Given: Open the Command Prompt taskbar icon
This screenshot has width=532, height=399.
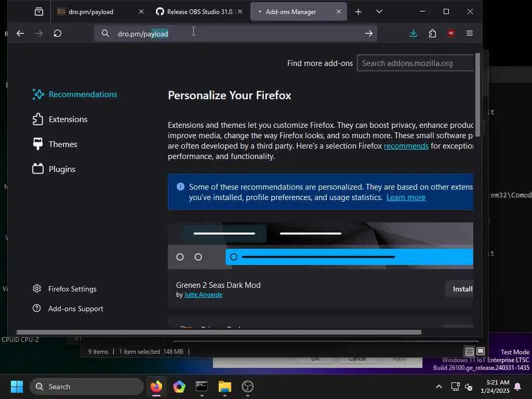Looking at the screenshot, I should [x=202, y=387].
